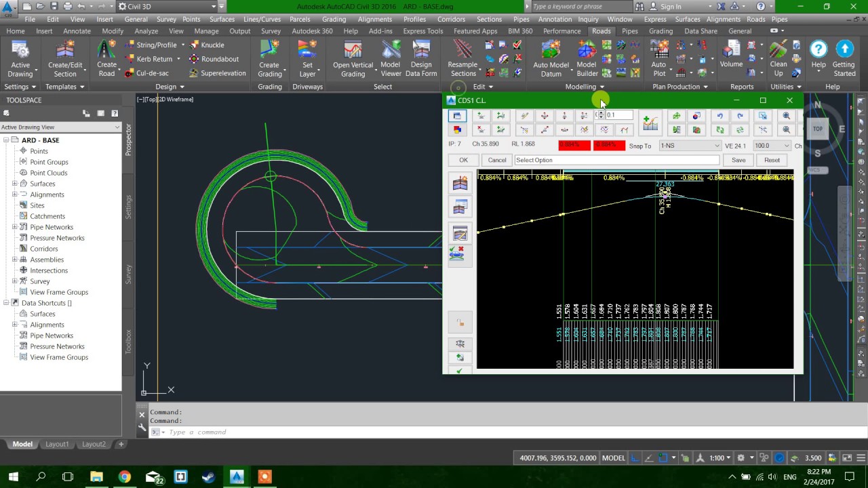Switch to the Layout1 tab
Viewport: 868px width, 488px height.
[57, 444]
